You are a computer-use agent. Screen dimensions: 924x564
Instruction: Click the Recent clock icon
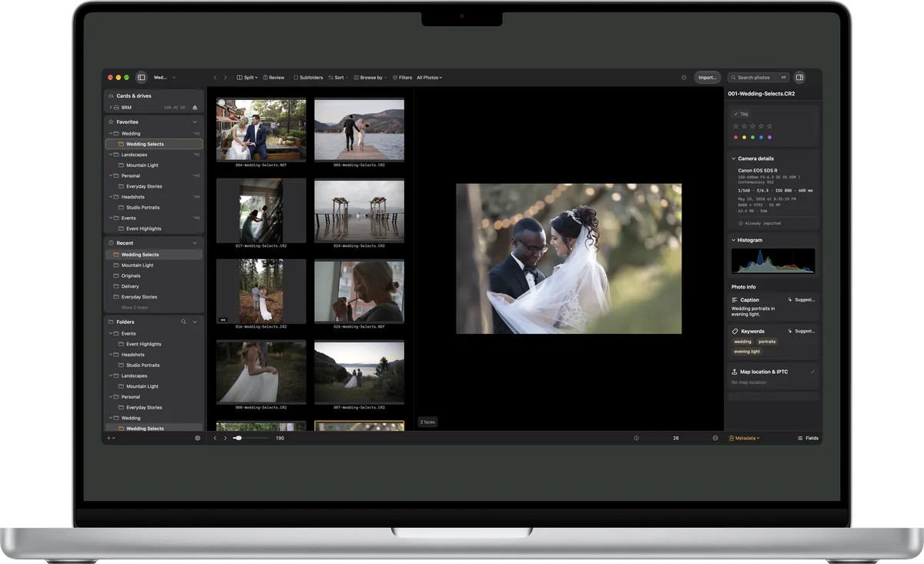pos(111,243)
